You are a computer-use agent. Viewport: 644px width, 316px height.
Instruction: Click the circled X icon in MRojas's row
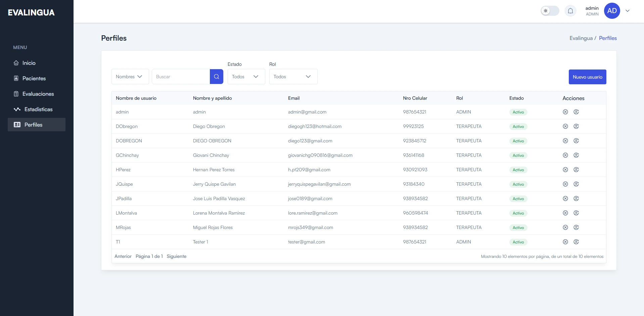pos(565,227)
